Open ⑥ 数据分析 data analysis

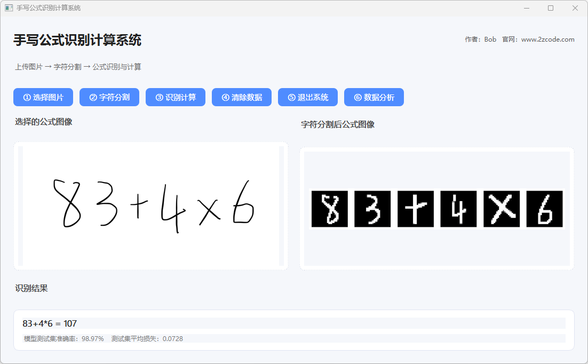374,97
